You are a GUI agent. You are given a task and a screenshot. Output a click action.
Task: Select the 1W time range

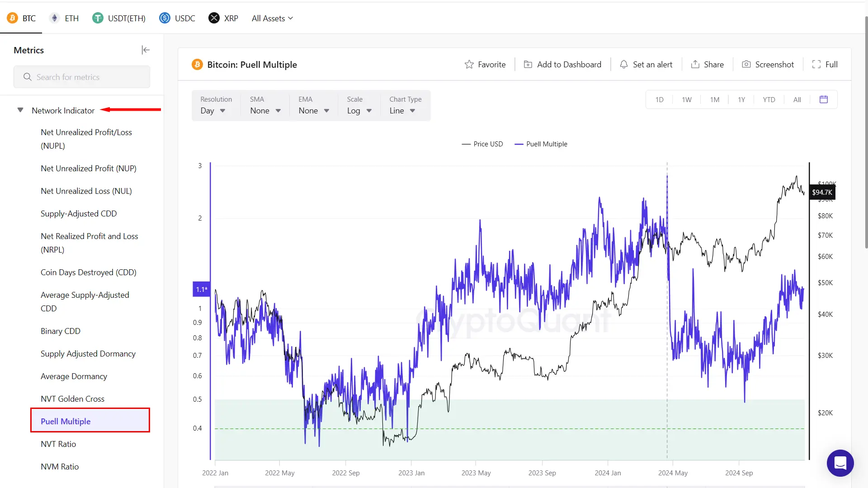(687, 99)
